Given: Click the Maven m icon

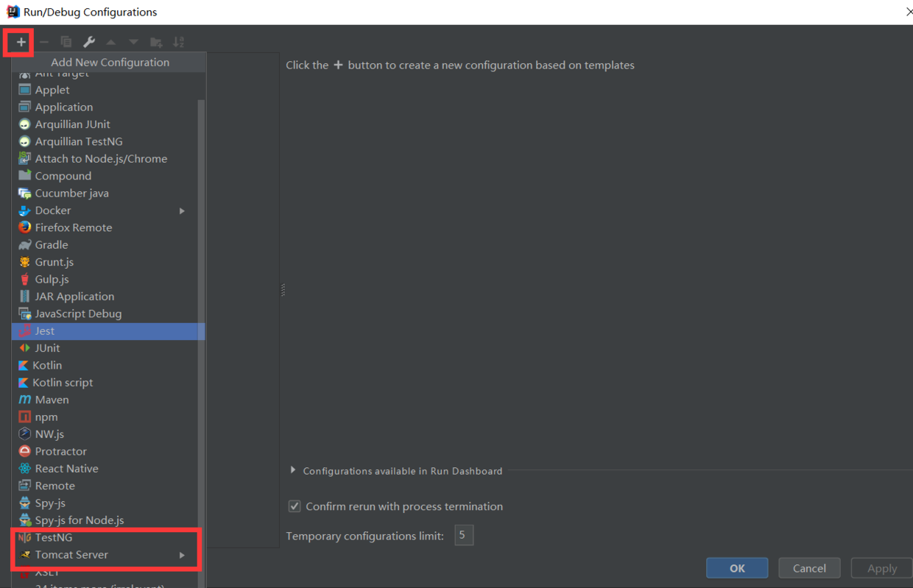Looking at the screenshot, I should click(24, 400).
